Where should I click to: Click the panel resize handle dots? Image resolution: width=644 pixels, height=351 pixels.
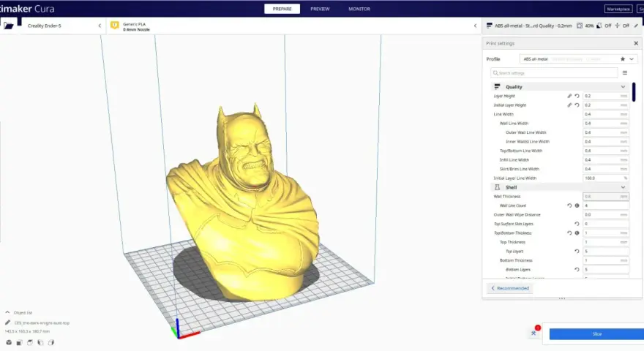pyautogui.click(x=562, y=298)
